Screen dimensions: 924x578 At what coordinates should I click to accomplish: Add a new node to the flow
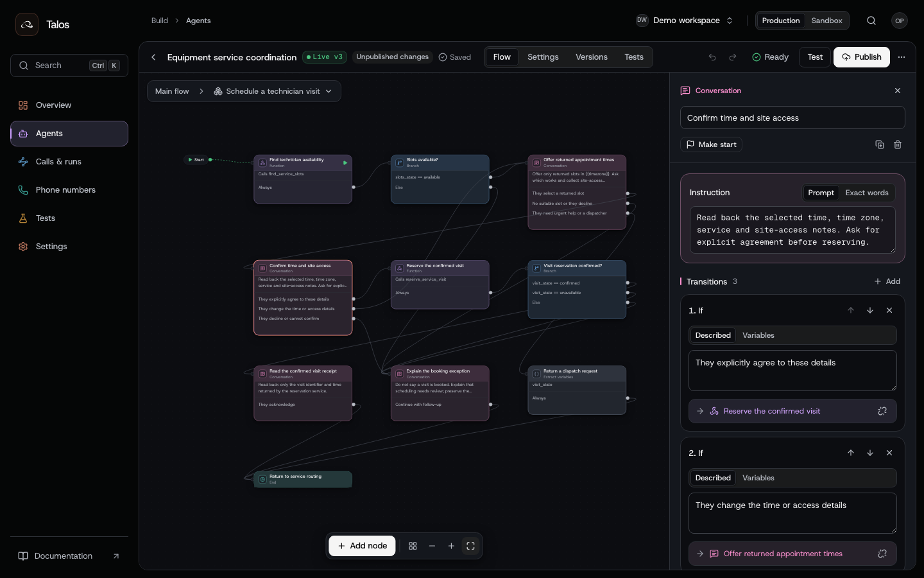(363, 546)
